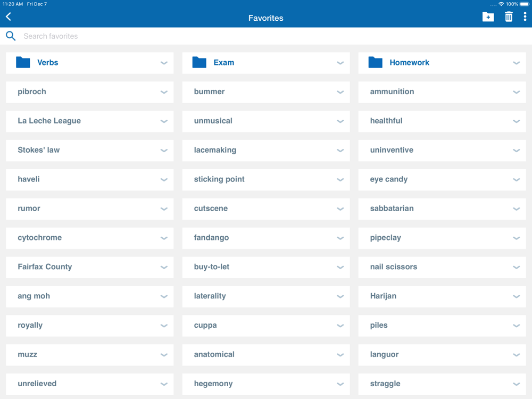Open the Homework folder icon
The height and width of the screenshot is (399, 532).
pos(375,62)
